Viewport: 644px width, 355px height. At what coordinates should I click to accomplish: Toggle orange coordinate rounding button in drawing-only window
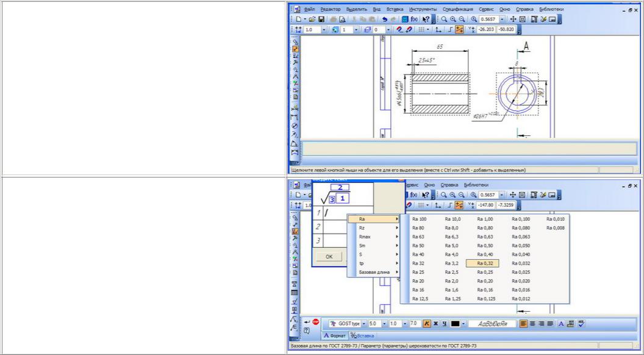460,30
